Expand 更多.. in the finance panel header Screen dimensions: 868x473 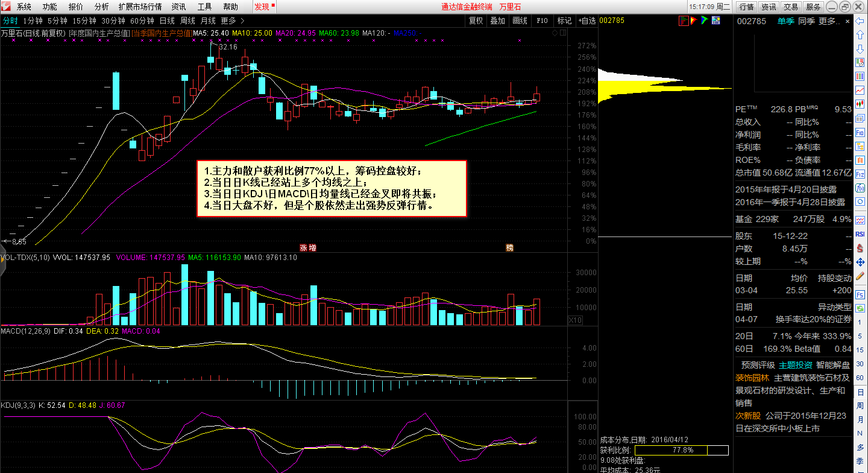(828, 21)
